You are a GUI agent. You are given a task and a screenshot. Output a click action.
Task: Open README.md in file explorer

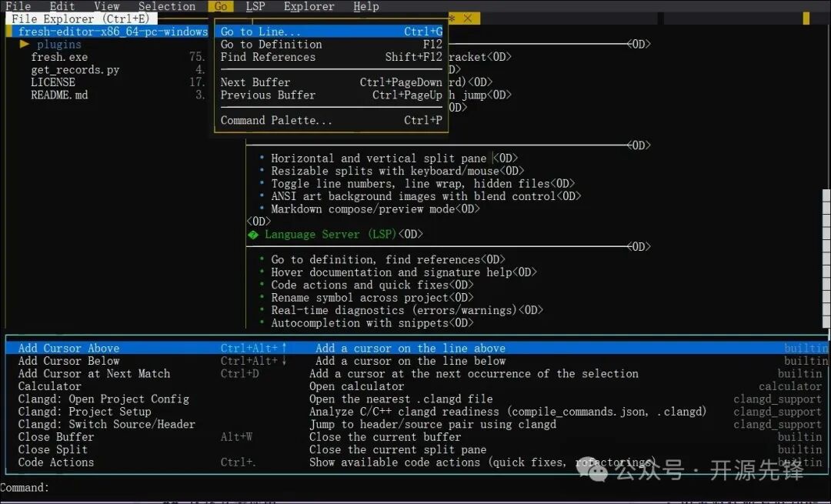click(x=59, y=95)
